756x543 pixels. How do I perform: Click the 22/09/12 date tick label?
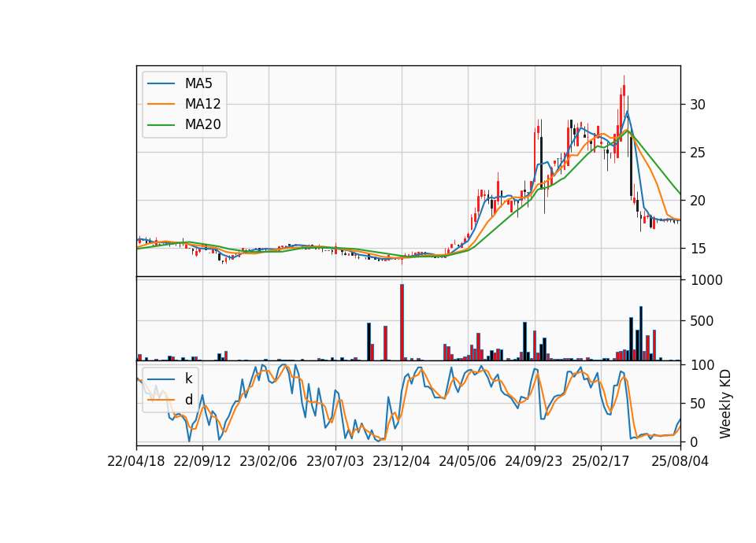point(202,461)
